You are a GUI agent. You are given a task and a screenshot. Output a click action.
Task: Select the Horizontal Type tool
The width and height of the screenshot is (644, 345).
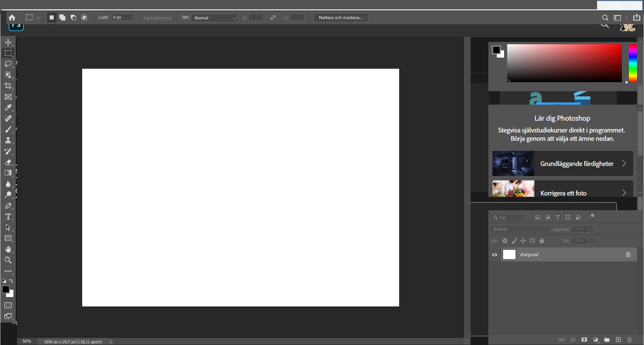point(8,217)
